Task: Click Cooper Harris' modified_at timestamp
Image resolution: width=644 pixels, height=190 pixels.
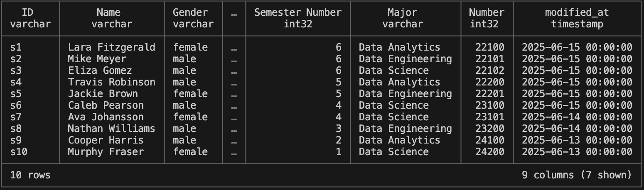Action: click(577, 140)
